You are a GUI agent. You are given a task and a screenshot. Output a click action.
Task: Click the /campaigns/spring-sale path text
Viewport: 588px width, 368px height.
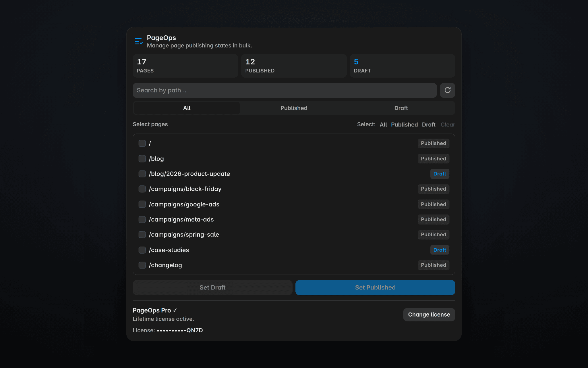tap(184, 235)
